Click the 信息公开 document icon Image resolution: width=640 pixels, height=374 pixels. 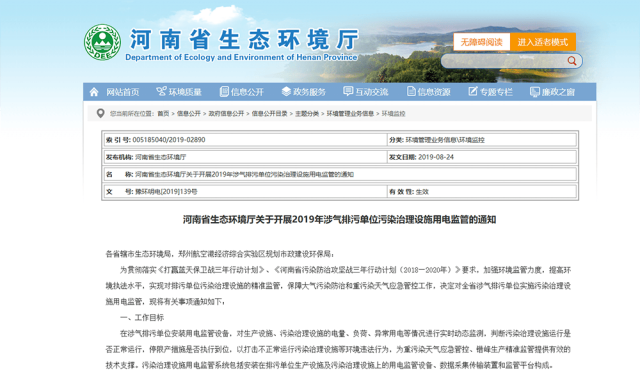[x=224, y=91]
